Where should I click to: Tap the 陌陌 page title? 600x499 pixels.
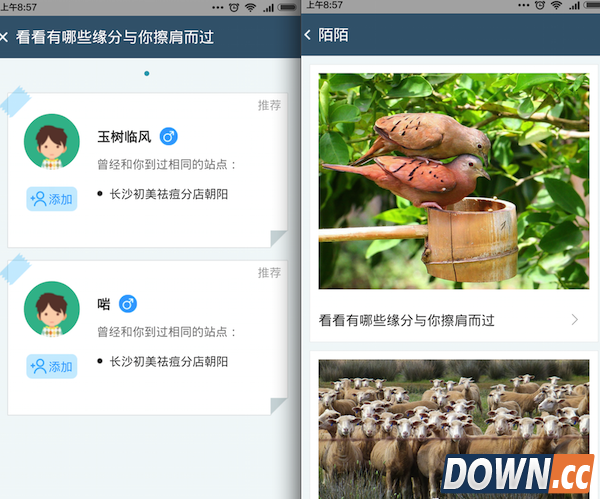pos(333,35)
